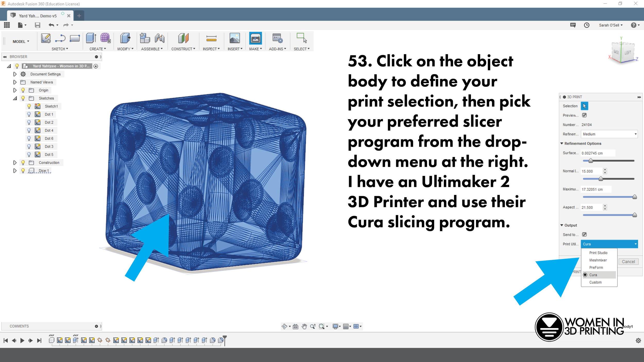This screenshot has width=644, height=362.
Task: Open the MODIFY menu
Action: [125, 49]
